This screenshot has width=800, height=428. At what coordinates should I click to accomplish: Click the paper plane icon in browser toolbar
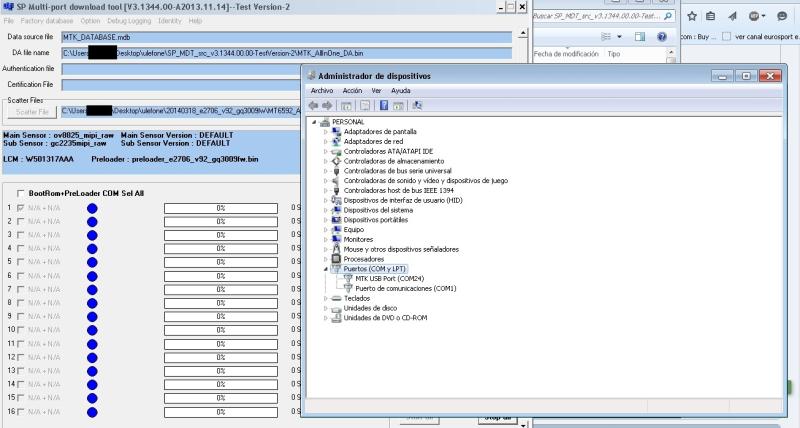coord(732,16)
